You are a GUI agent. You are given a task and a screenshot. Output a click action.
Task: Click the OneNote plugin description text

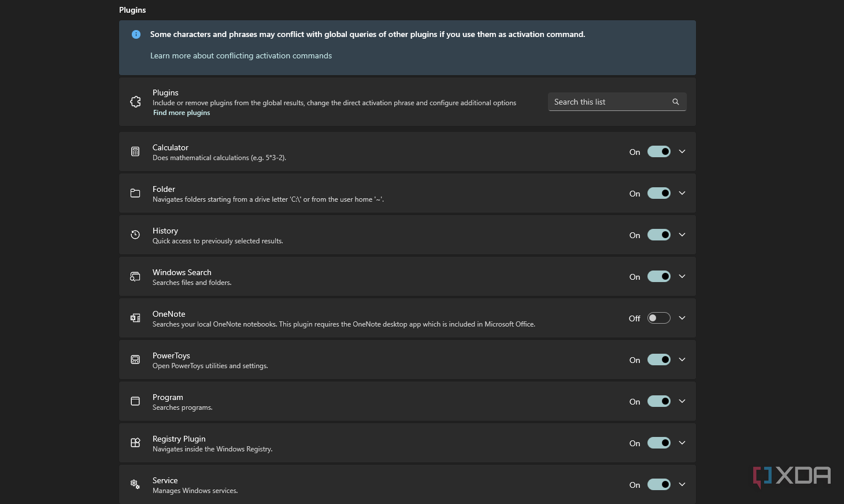(x=344, y=324)
